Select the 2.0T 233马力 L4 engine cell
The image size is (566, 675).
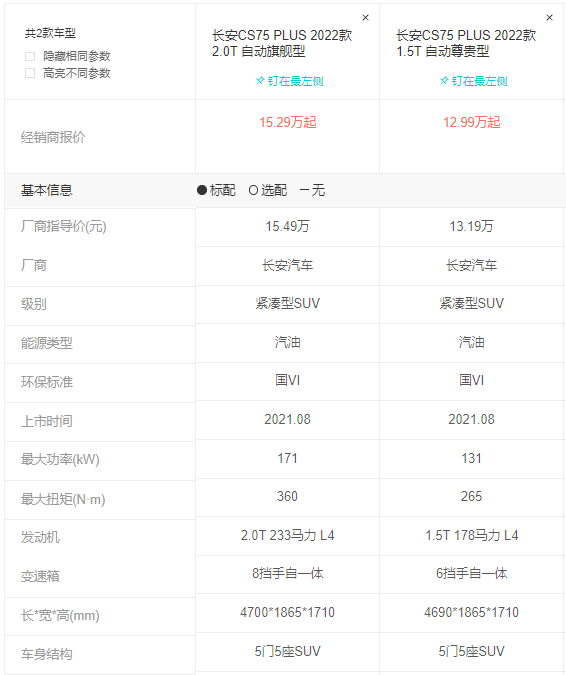pyautogui.click(x=288, y=536)
